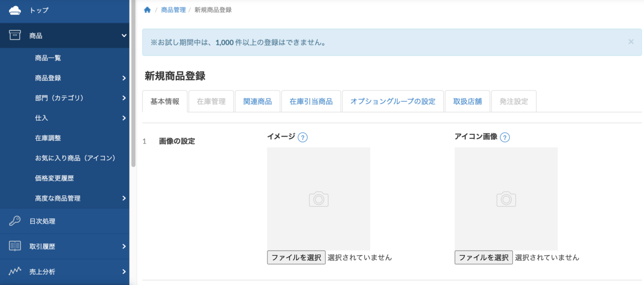
Task: Switch to the 関連商品 tab
Action: pyautogui.click(x=258, y=102)
